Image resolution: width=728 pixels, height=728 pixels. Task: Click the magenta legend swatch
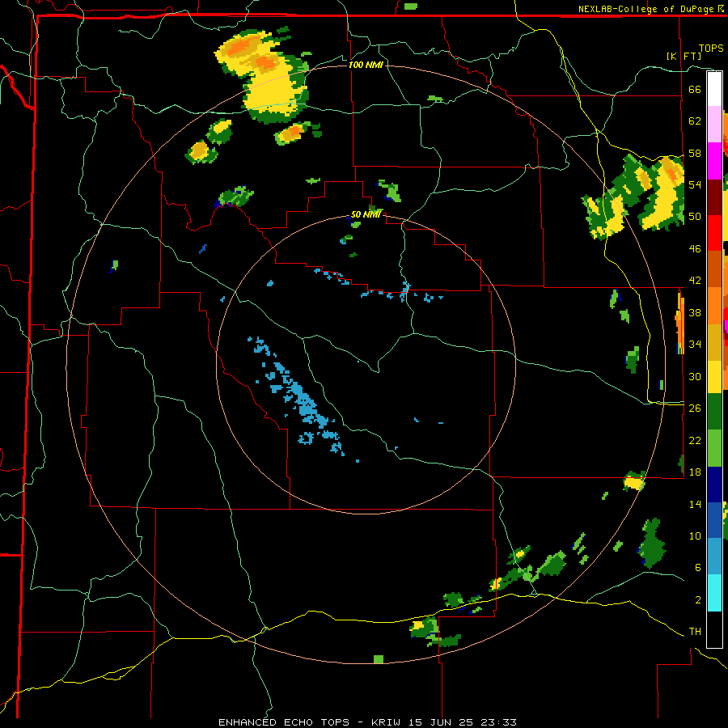(x=714, y=161)
